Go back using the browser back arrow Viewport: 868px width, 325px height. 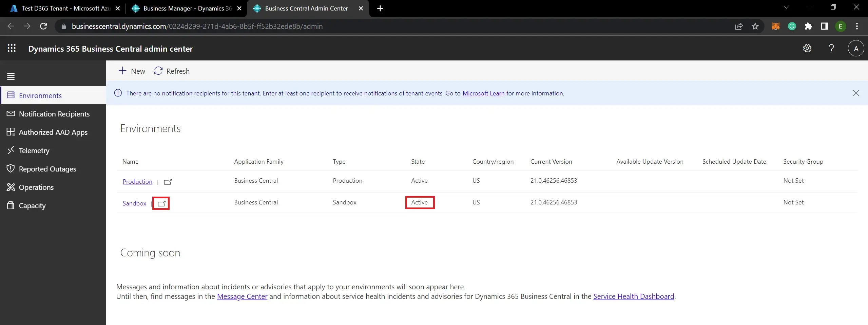[x=11, y=26]
